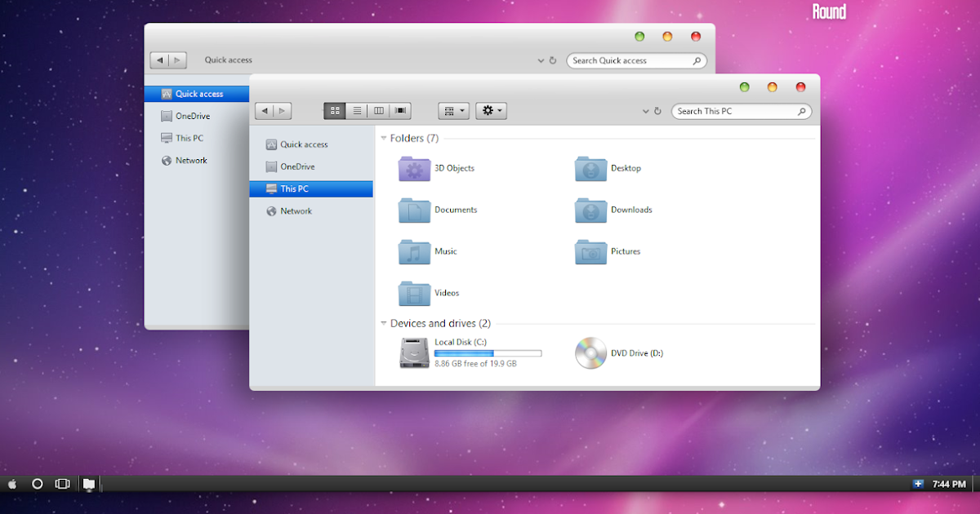Maximize This PC window with green button
980x514 pixels.
[x=744, y=87]
